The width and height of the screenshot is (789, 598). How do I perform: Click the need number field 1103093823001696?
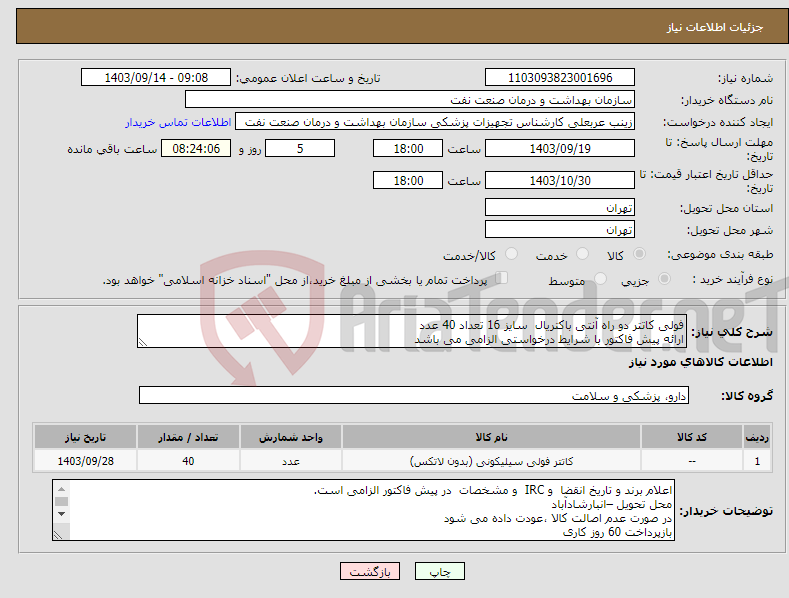point(560,78)
